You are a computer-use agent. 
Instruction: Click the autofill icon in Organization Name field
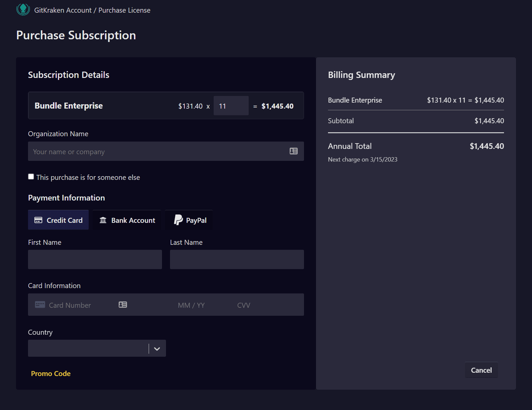click(x=293, y=151)
